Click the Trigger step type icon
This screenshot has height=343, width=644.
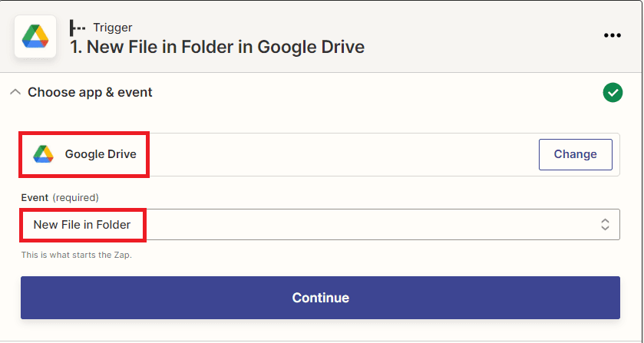(78, 28)
